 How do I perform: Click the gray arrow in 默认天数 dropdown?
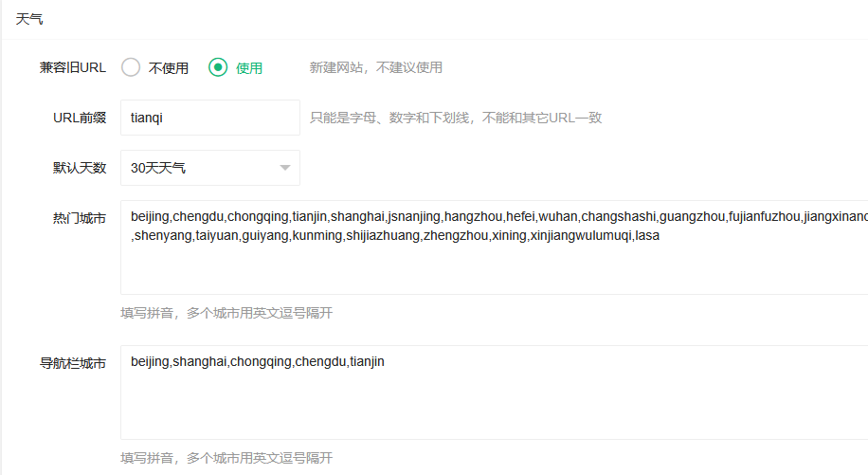tap(285, 169)
